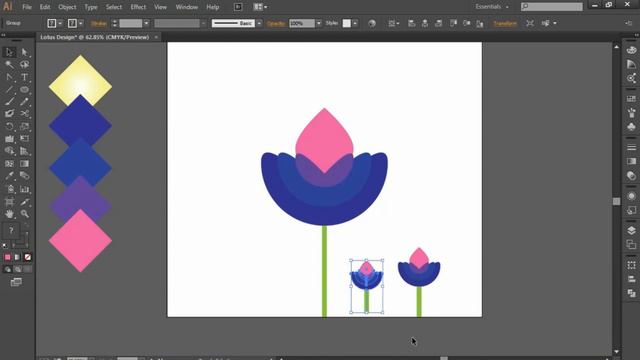Screen dimensions: 640x360
Task: Close the Lotus Design document tab
Action: point(156,37)
